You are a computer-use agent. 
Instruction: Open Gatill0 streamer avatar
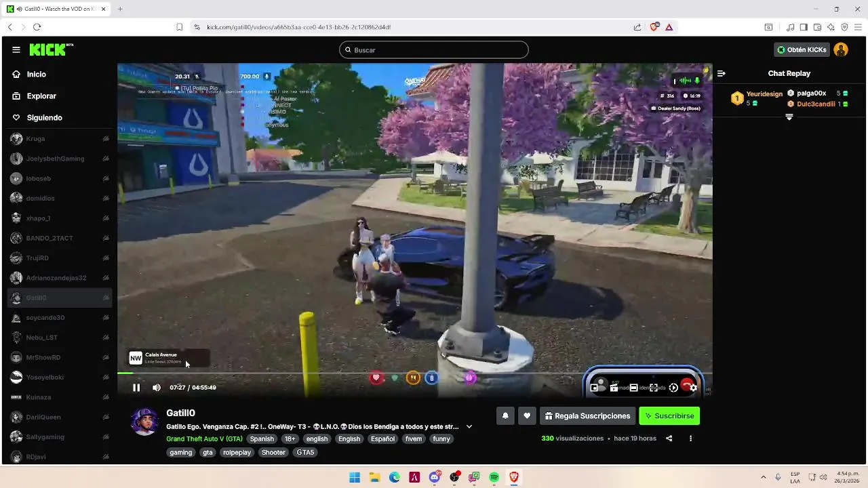144,422
